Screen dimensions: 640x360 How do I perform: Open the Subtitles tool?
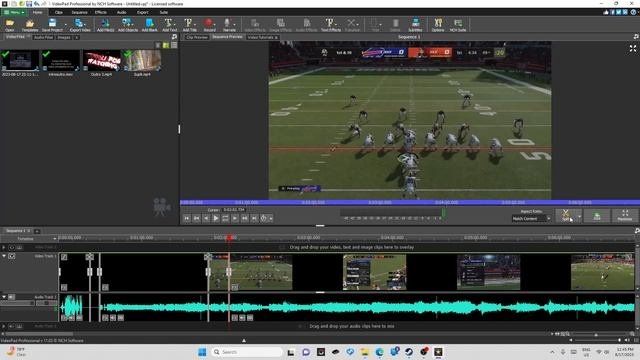pos(415,25)
